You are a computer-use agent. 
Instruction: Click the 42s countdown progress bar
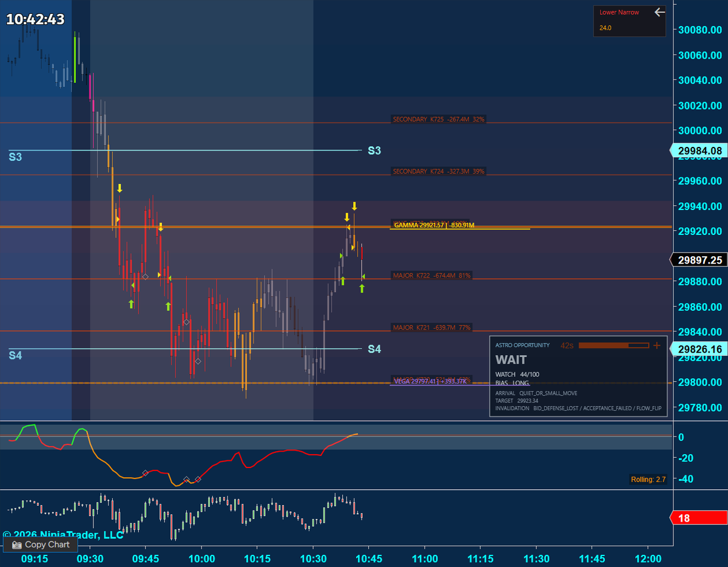pos(614,345)
